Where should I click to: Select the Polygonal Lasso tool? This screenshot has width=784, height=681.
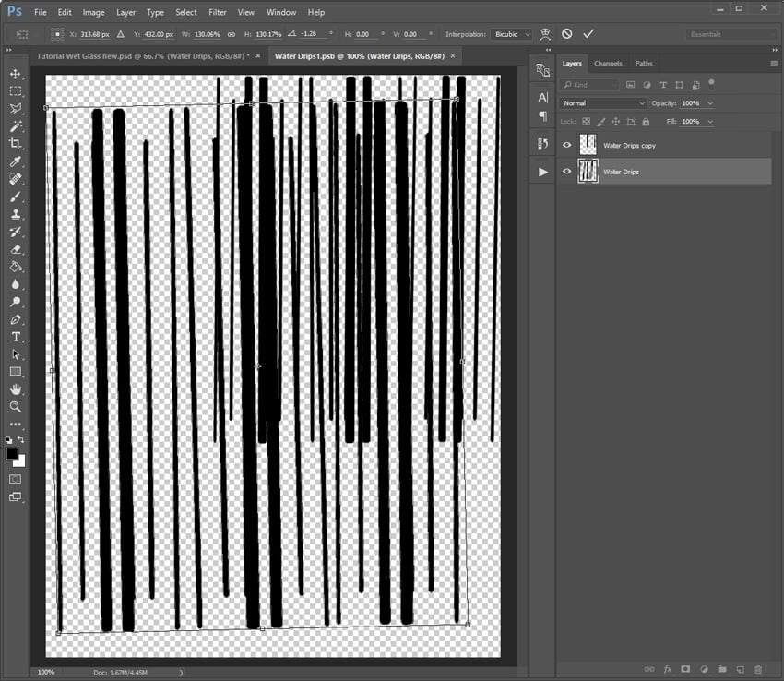pos(16,109)
